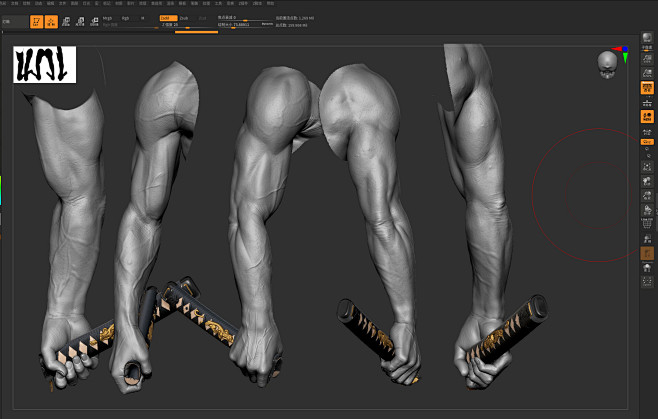Image resolution: width=658 pixels, height=419 pixels.
Task: Open the Z插件 (Zplugin) menu
Action: click(x=245, y=3)
